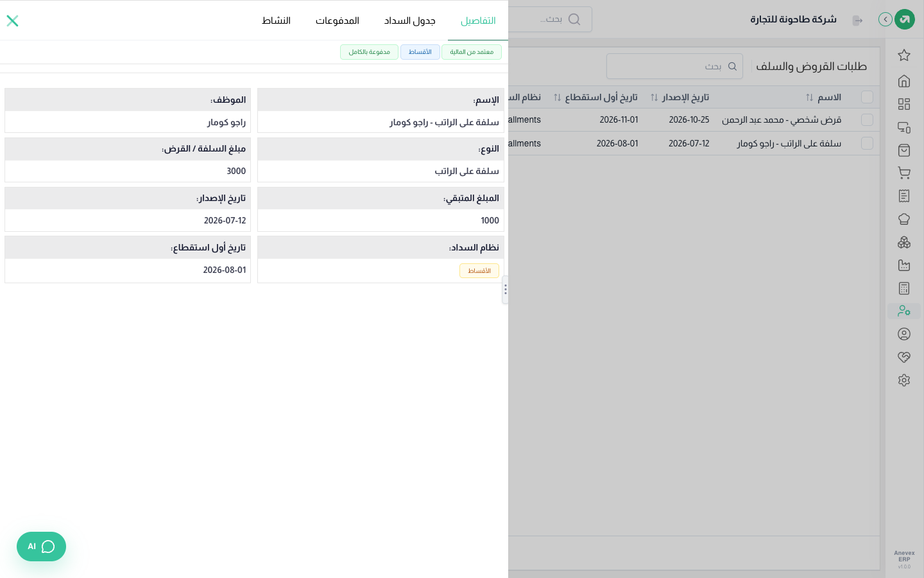Click the logout arrow icon
This screenshot has width=924, height=578.
click(x=857, y=21)
